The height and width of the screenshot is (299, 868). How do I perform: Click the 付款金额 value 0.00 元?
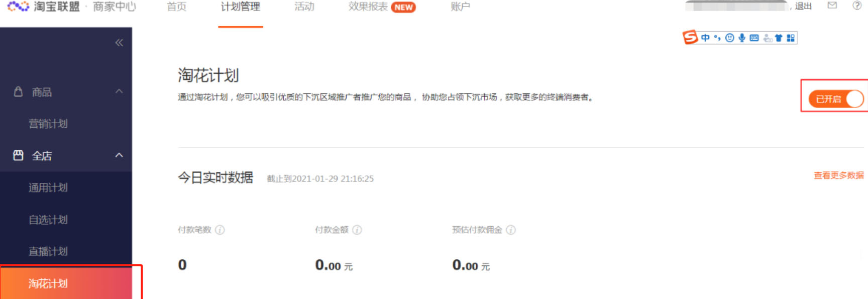pos(334,265)
